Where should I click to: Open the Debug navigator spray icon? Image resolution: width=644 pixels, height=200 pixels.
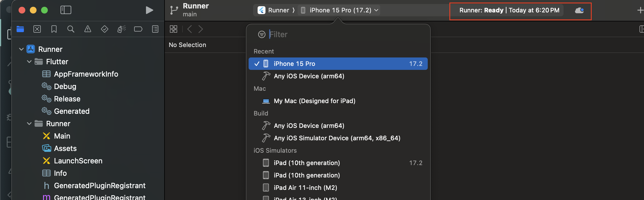[x=121, y=29]
